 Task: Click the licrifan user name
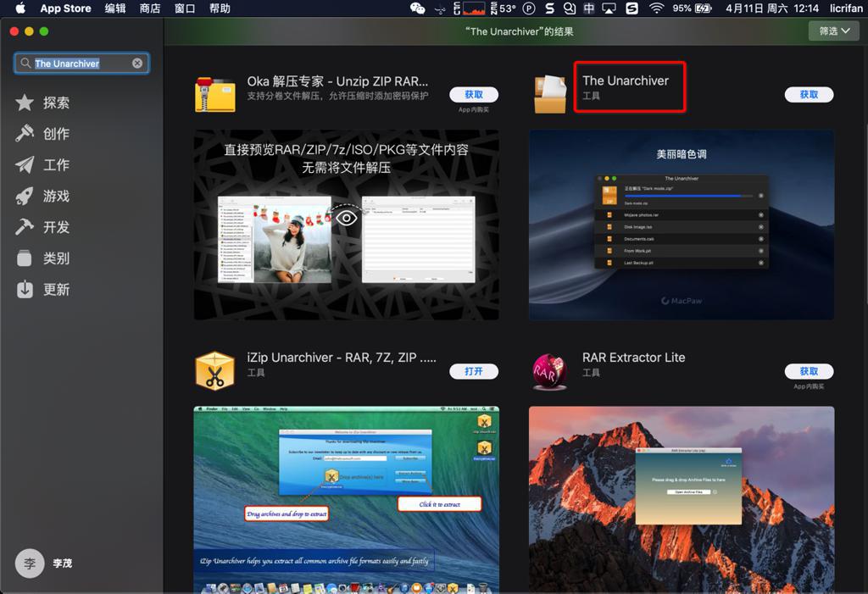click(x=846, y=8)
